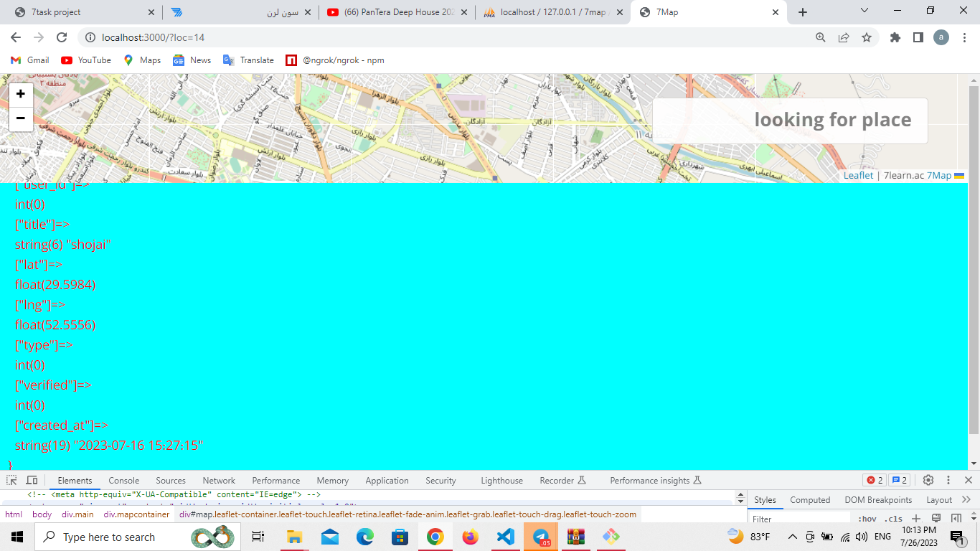Switch to the PanTera Deep House YouTube tab
This screenshot has width=980, height=551.
coord(398,12)
